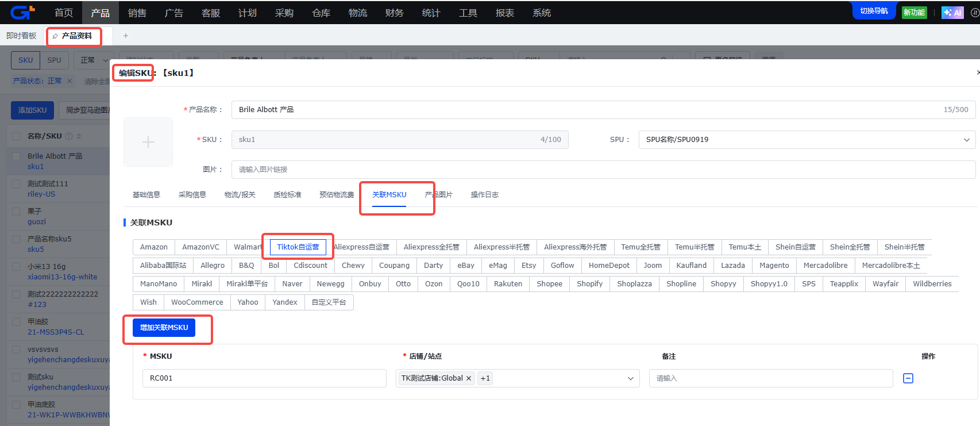This screenshot has width=980, height=426.
Task: Open the SPU selection dropdown
Action: click(x=807, y=140)
